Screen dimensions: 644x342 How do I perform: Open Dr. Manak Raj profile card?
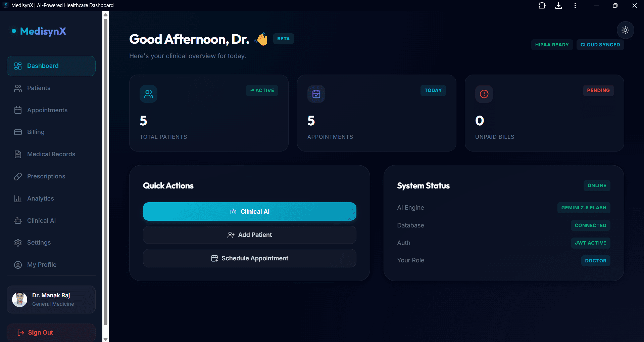coord(51,300)
